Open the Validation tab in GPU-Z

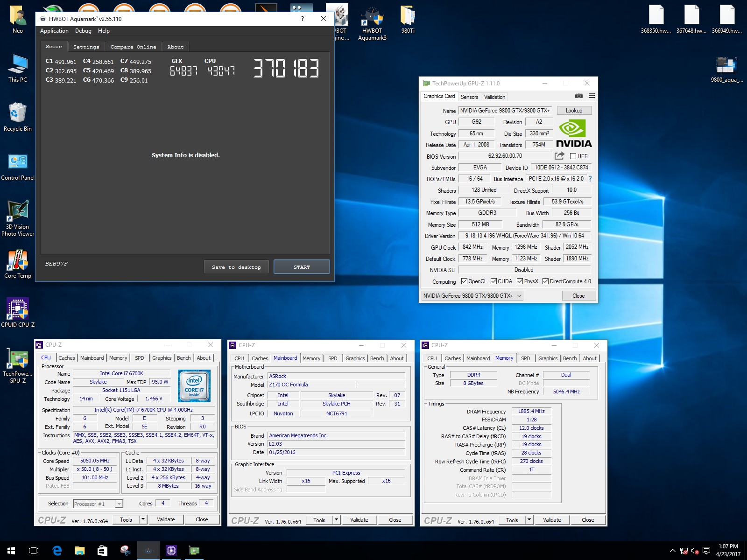(x=494, y=97)
